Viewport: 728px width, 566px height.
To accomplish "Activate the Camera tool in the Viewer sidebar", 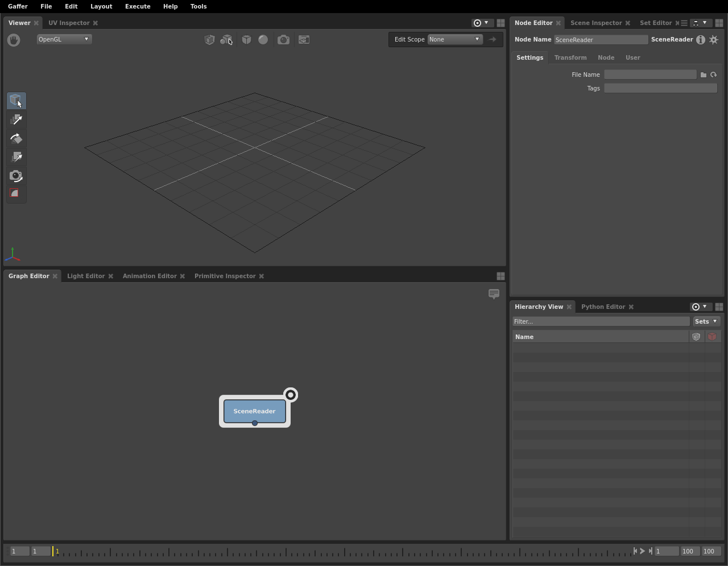I will point(16,176).
